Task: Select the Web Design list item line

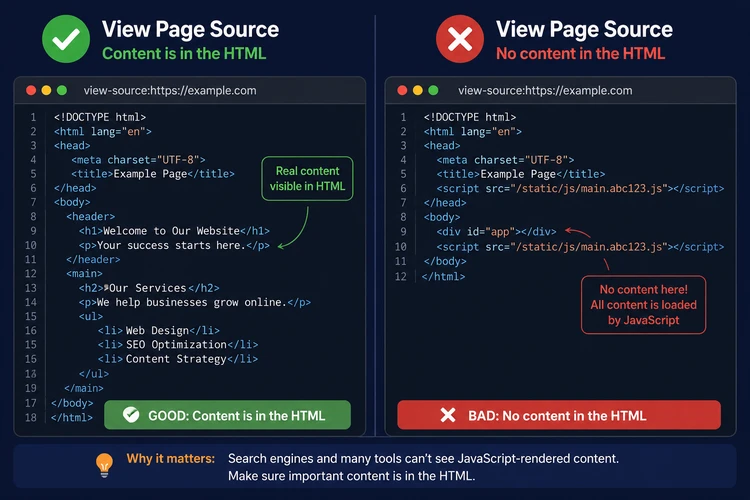Action: click(158, 331)
